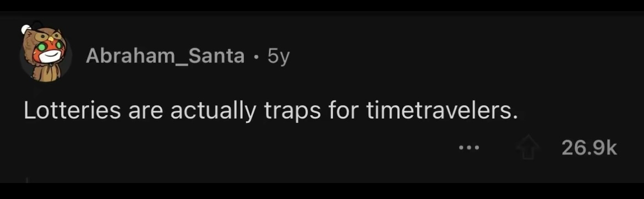The width and height of the screenshot is (644, 199).
Task: Click the dot separator before 5y
Action: (256, 57)
